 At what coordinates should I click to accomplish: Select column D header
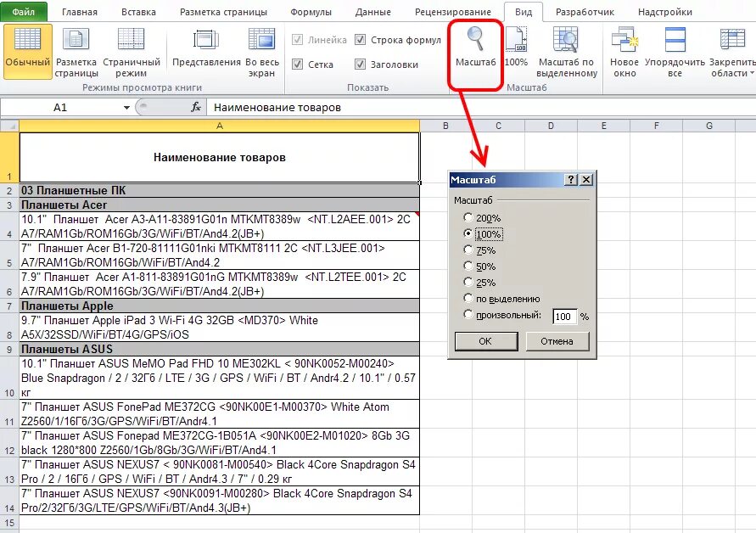[551, 126]
